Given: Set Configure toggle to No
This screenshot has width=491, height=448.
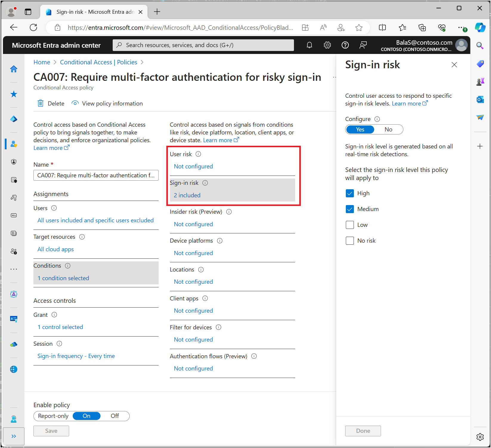Looking at the screenshot, I should pyautogui.click(x=388, y=130).
